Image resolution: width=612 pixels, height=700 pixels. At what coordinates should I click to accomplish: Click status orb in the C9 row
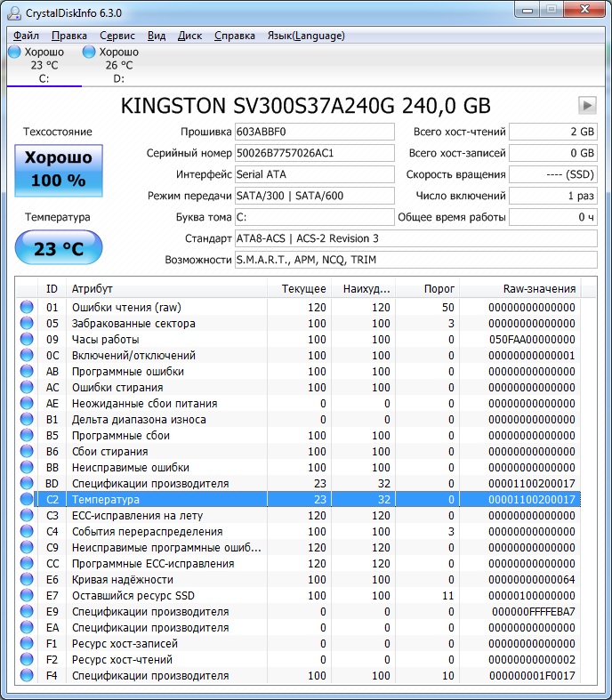tap(27, 547)
